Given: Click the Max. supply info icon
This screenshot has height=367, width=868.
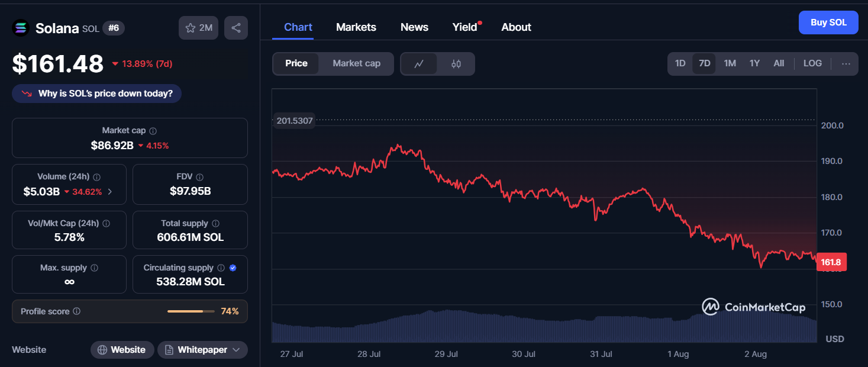Looking at the screenshot, I should tap(94, 268).
